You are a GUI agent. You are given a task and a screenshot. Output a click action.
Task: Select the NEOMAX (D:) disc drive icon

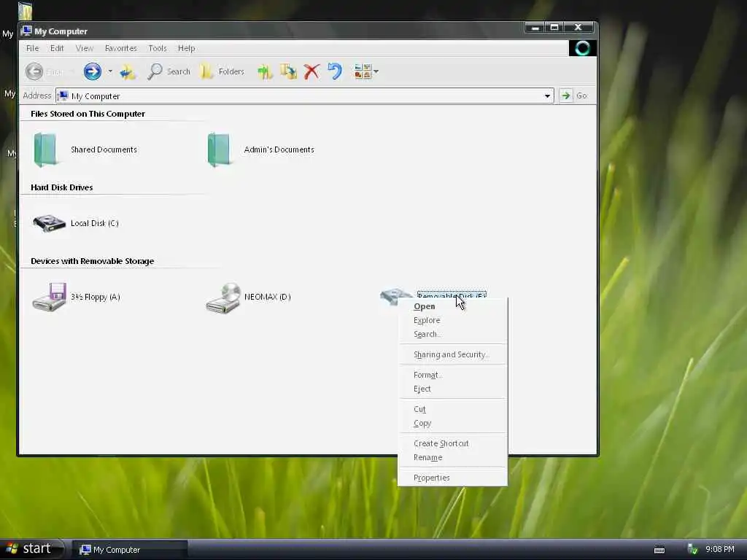[x=223, y=297]
